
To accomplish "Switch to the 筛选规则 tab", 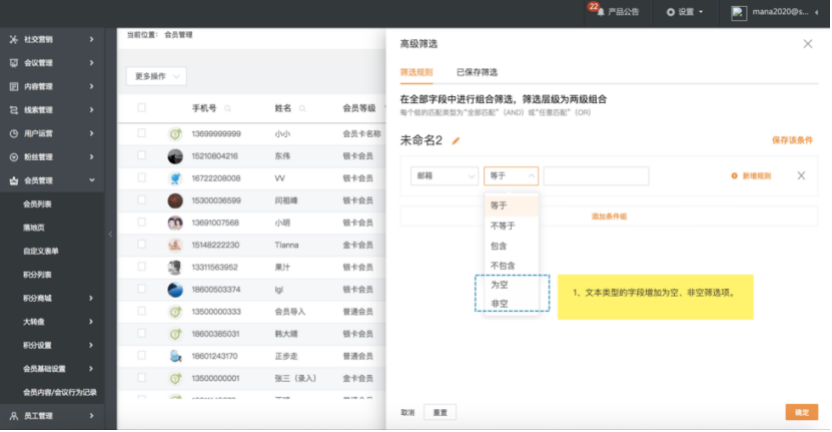I will (x=417, y=72).
